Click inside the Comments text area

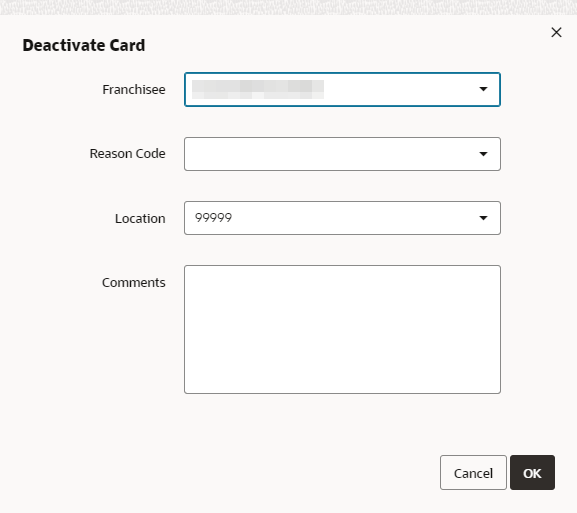coord(342,329)
